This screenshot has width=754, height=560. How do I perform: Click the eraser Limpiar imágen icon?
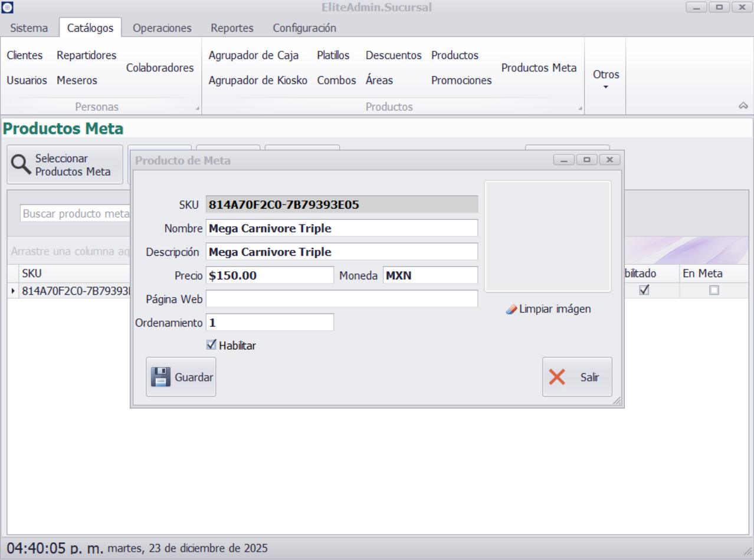coord(512,309)
